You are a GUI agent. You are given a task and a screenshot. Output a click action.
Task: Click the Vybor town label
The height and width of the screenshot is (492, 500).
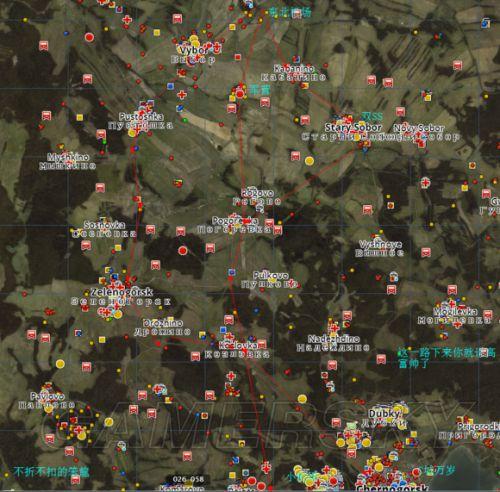point(193,50)
